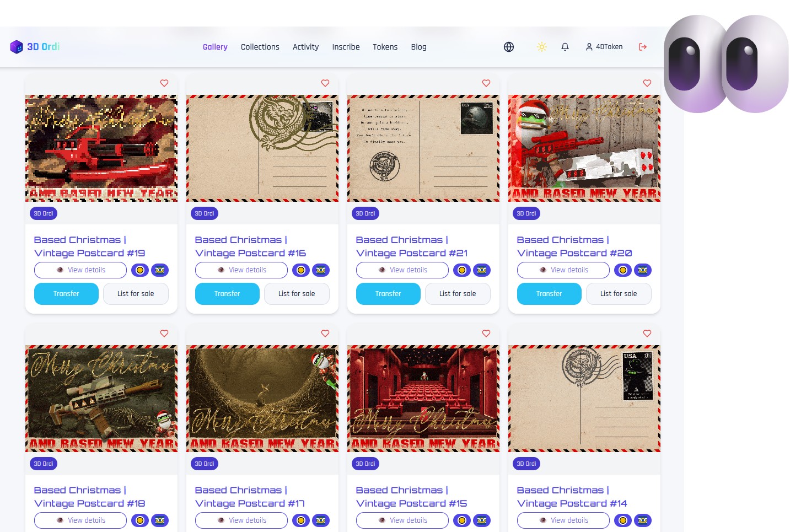790x532 pixels.
Task: Open Postcard #15 red theater thumbnail
Action: click(423, 399)
